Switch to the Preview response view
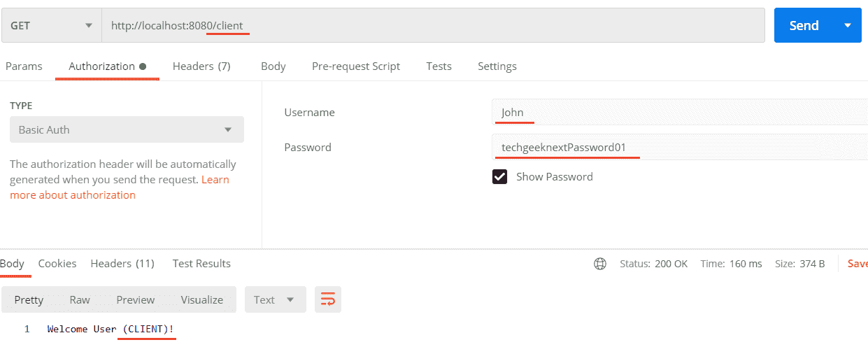This screenshot has width=868, height=347. click(x=136, y=299)
